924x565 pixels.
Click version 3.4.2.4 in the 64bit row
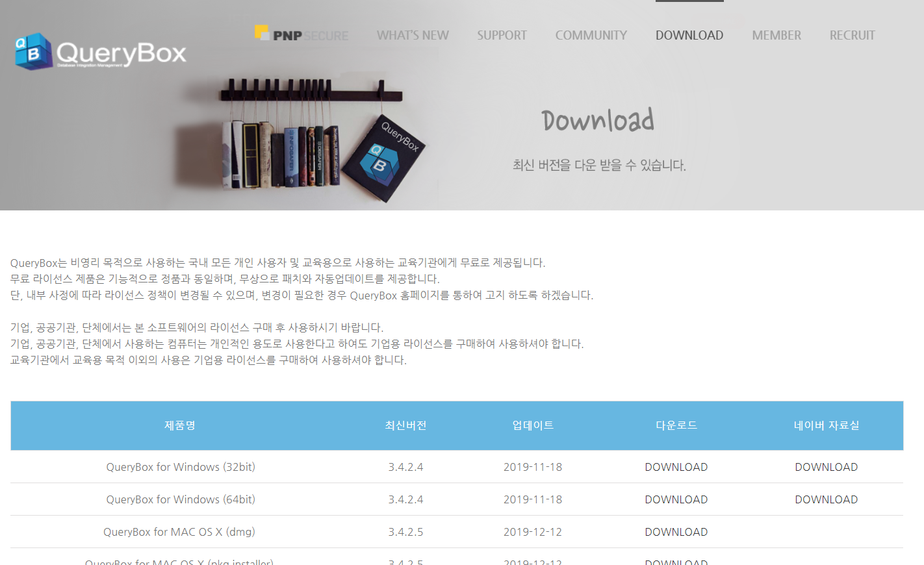[405, 499]
